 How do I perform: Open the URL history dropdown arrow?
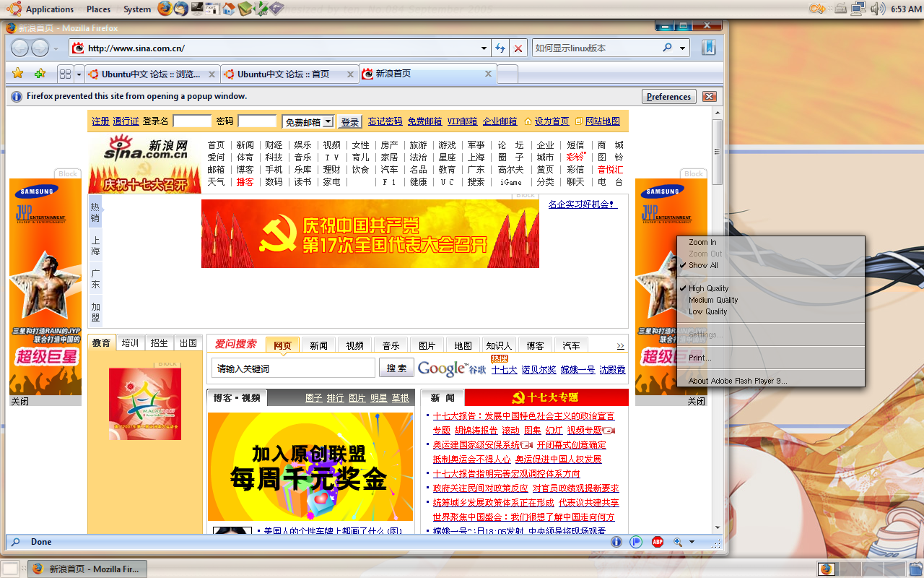pos(484,48)
